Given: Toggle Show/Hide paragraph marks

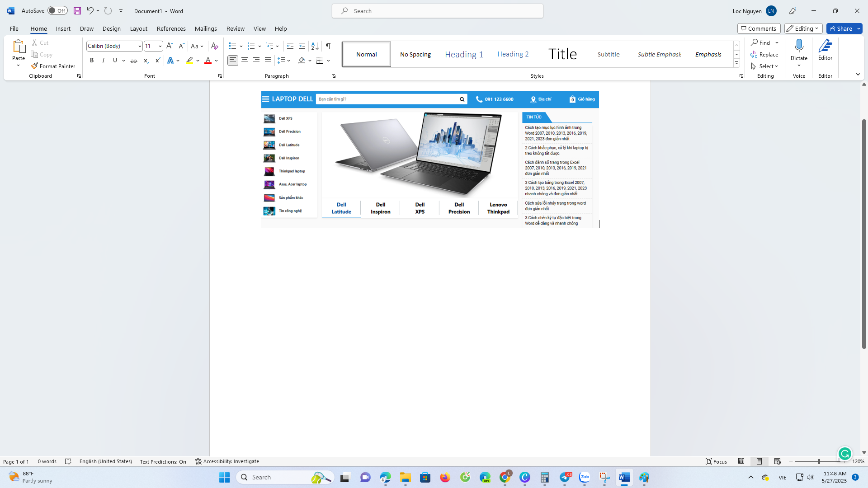Looking at the screenshot, I should (x=328, y=46).
